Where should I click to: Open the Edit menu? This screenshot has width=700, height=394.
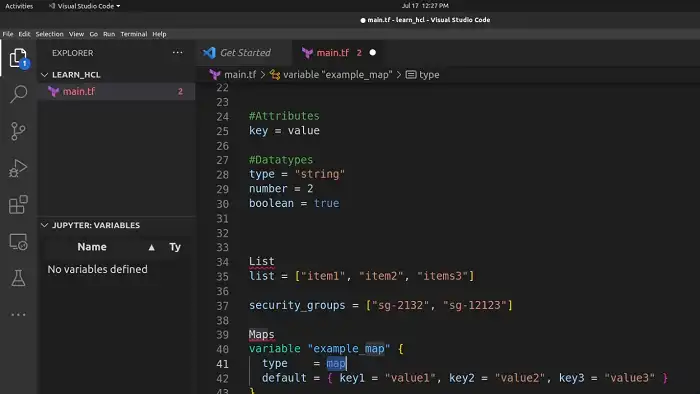pyautogui.click(x=24, y=34)
